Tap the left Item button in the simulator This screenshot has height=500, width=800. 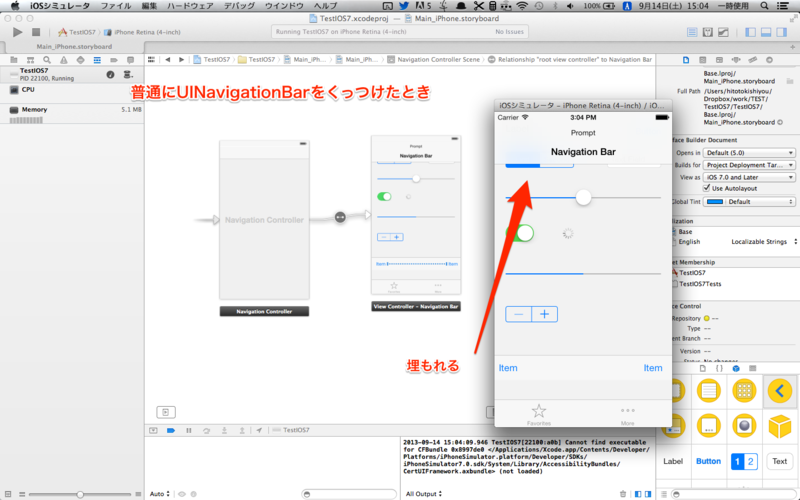[x=508, y=368]
